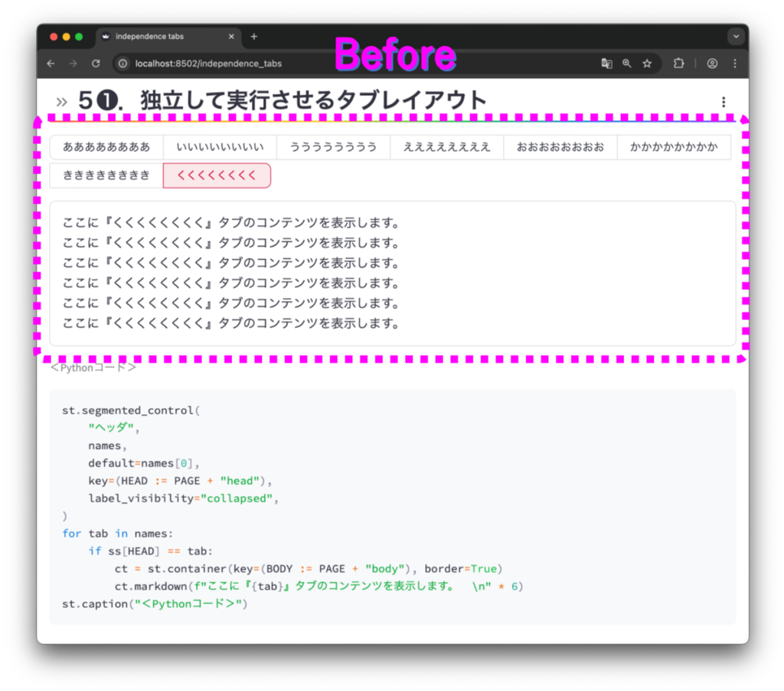Select the independence tabs browser tab

168,37
